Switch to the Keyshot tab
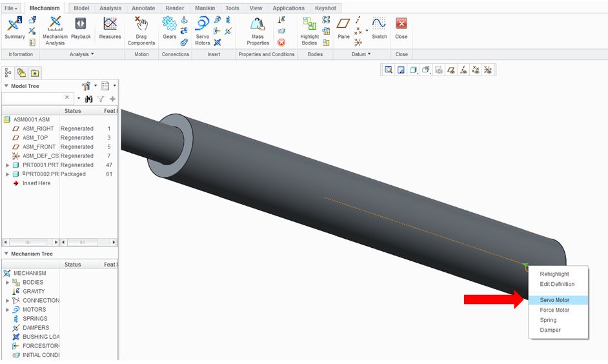The width and height of the screenshot is (608, 364). pyautogui.click(x=325, y=8)
